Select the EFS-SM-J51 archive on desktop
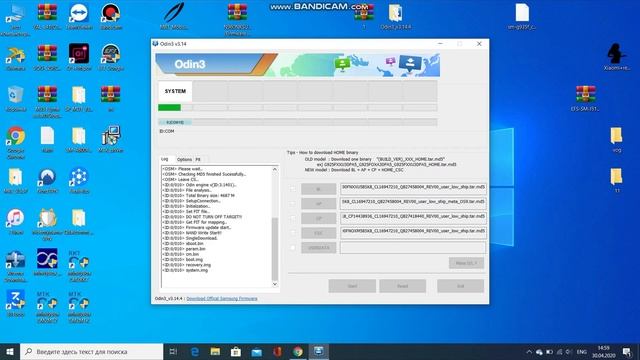This screenshot has width=640, height=360. coord(585,98)
